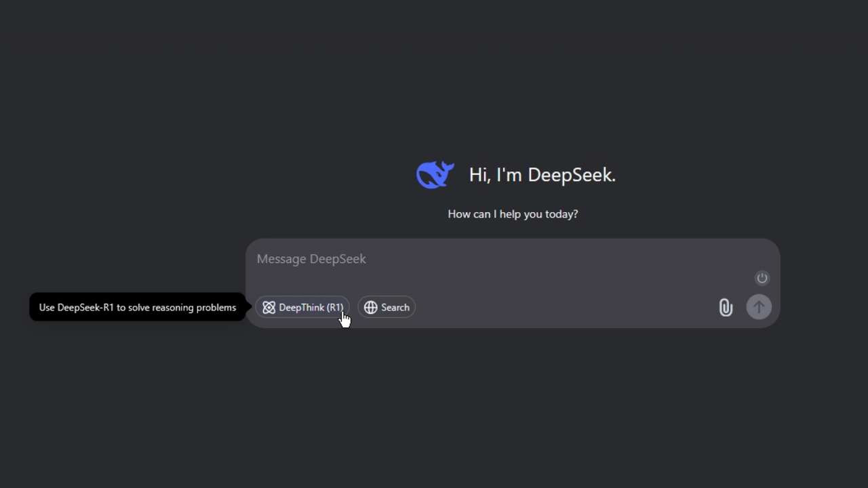868x488 pixels.
Task: Click the send message arrow button
Action: pos(759,307)
